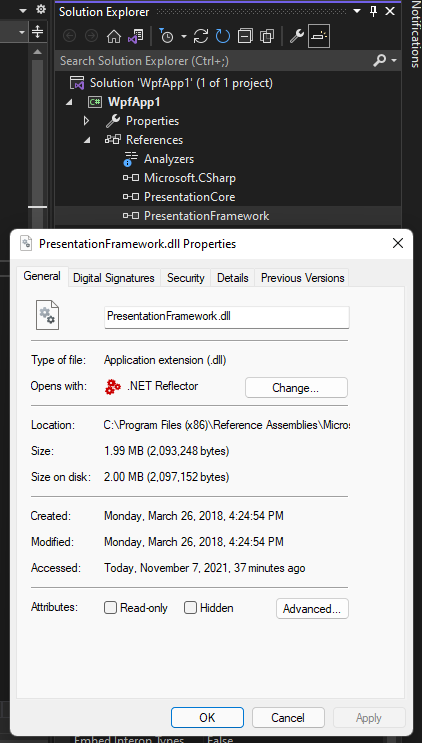The height and width of the screenshot is (743, 422).
Task: Select the Microsoft.CSharp reference
Action: (x=190, y=178)
